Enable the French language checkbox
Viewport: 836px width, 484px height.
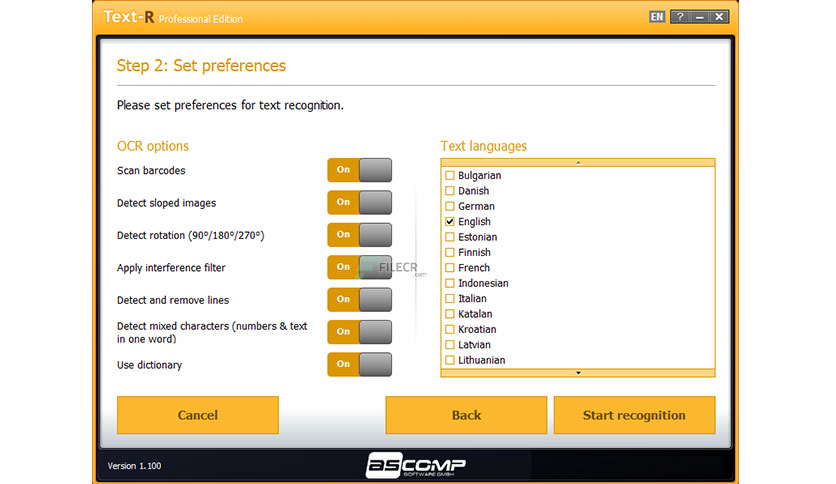(x=450, y=268)
